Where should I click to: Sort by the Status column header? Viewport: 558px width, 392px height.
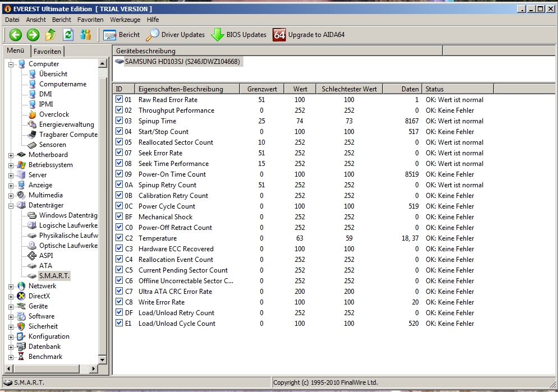(435, 89)
